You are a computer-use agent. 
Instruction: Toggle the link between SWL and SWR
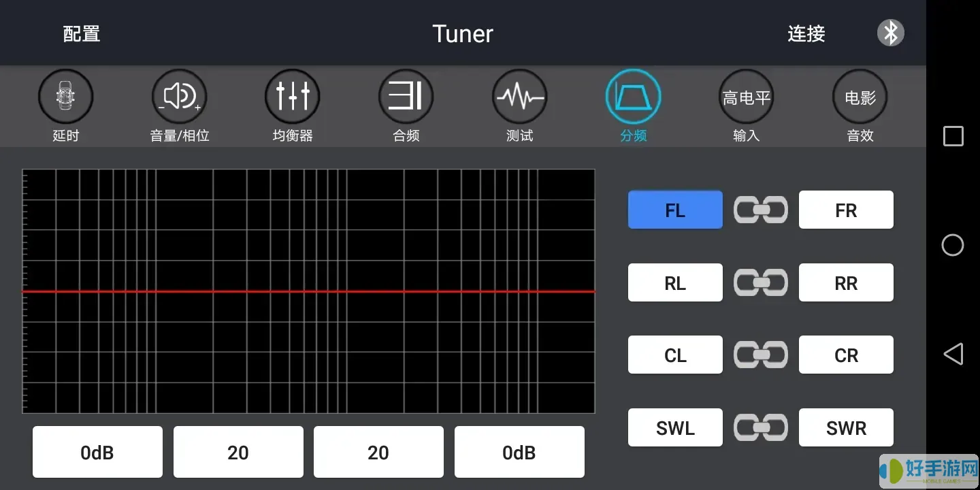point(761,427)
